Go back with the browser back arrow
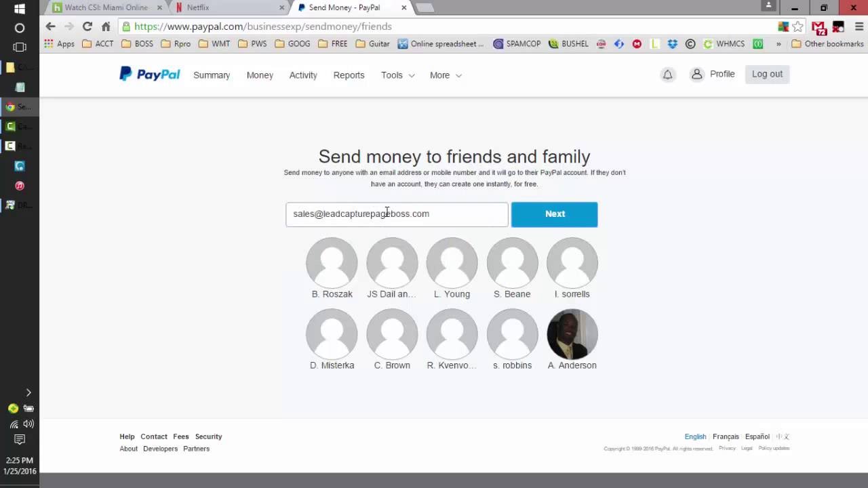 click(x=50, y=26)
